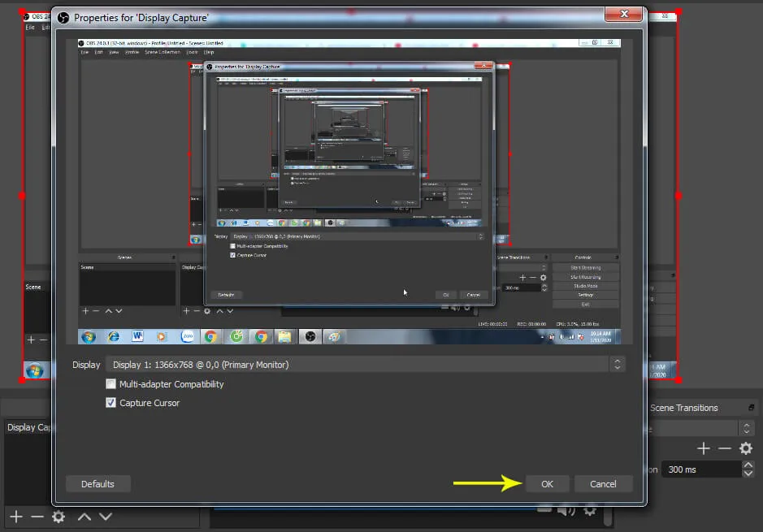
Task: Increase transition duration above 300 ms
Action: click(x=747, y=465)
